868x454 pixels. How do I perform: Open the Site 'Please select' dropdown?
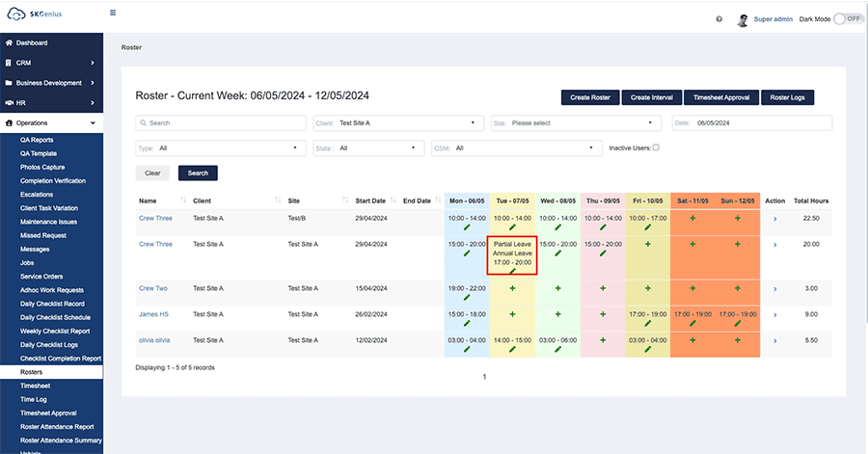(x=576, y=122)
